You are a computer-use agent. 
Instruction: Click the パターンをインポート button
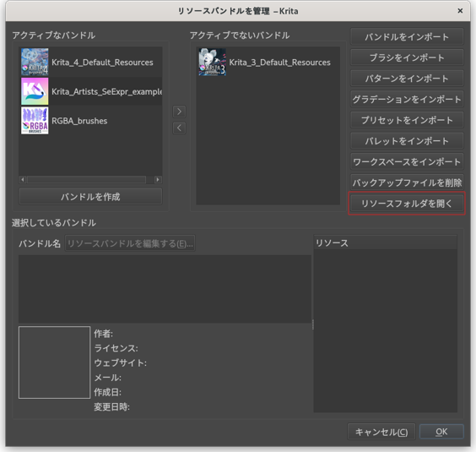[407, 79]
